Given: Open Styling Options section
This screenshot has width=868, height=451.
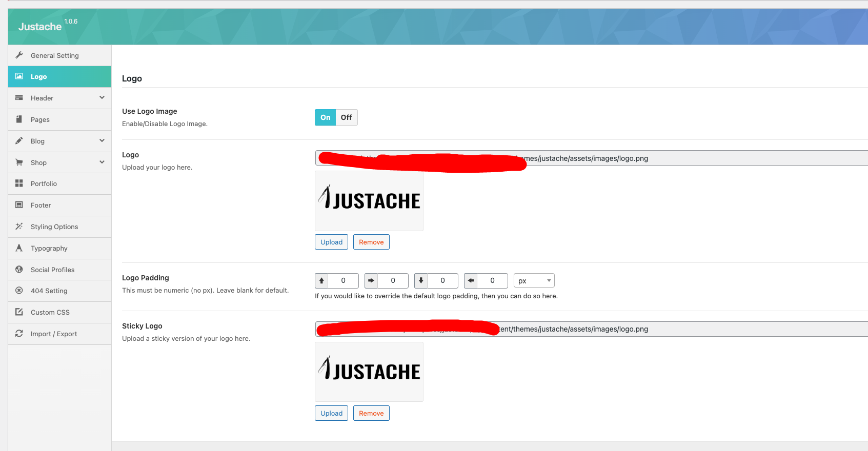Looking at the screenshot, I should [x=59, y=227].
